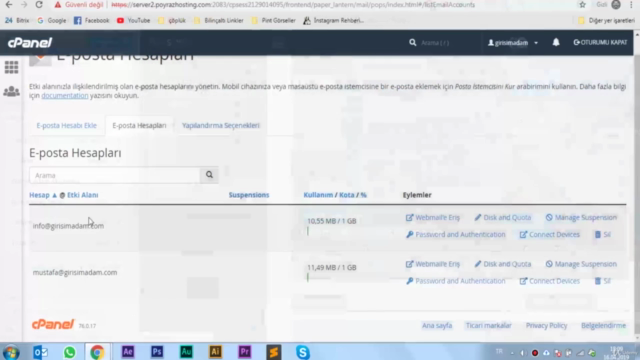Click the email accounts Arama input
The image size is (640, 360).
(x=115, y=175)
